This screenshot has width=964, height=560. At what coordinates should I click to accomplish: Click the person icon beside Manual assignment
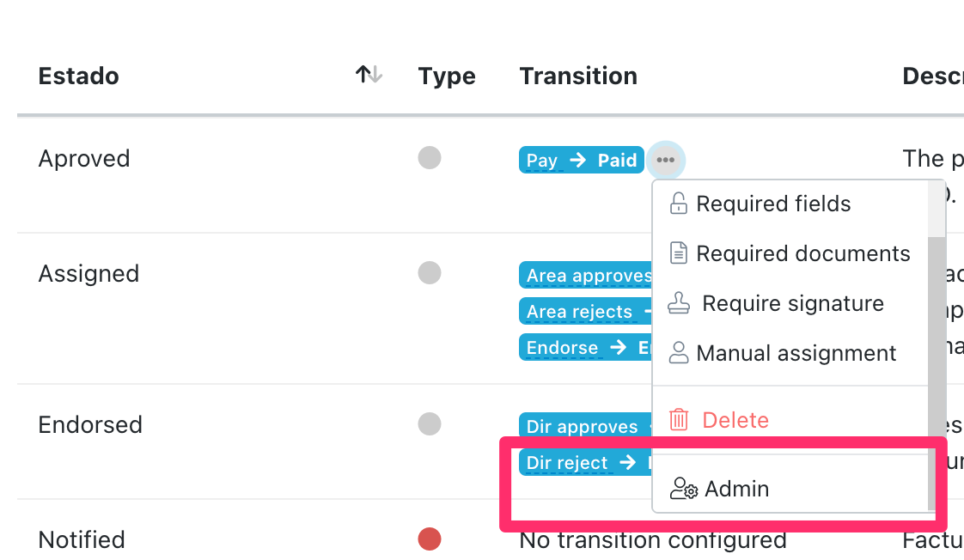click(x=679, y=353)
